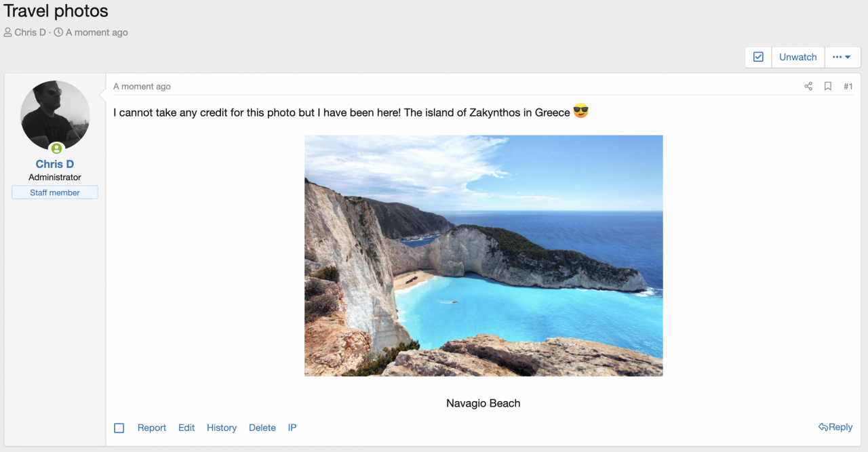Click the sunglasses emoji in the post
The width and height of the screenshot is (868, 452).
580,111
